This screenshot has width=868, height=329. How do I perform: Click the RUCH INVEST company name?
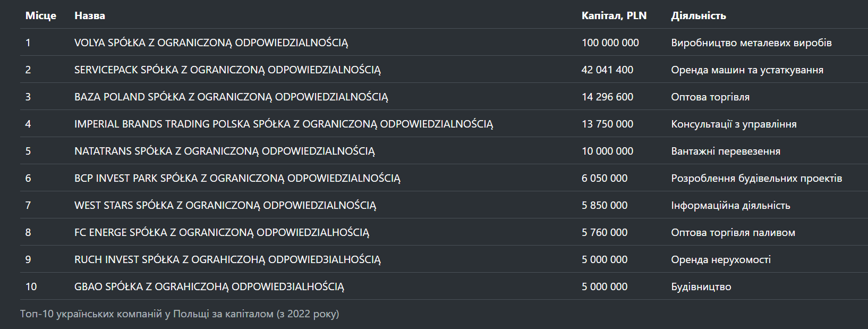pos(227,259)
